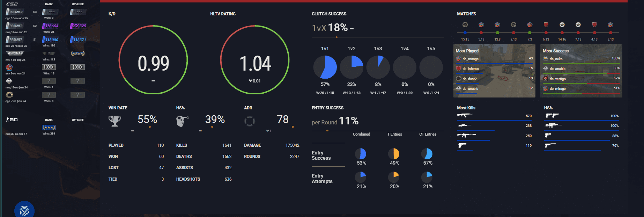Click the AK-47 icon under Most Kills
Screen dimensions: 644x217
pyautogui.click(x=465, y=115)
